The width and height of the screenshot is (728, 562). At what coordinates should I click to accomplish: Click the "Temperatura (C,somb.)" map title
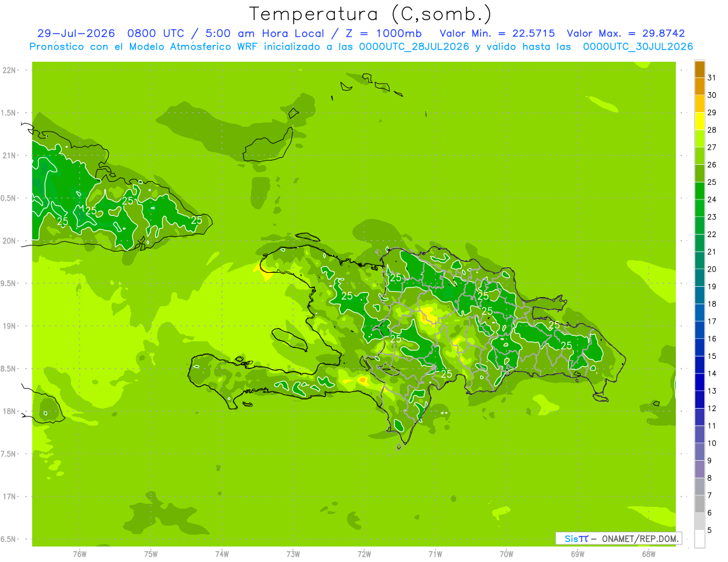click(x=370, y=15)
